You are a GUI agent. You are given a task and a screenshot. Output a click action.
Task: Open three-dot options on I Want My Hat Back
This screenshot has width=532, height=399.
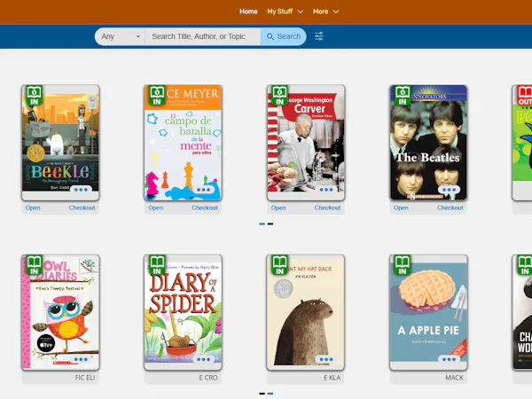pos(326,359)
